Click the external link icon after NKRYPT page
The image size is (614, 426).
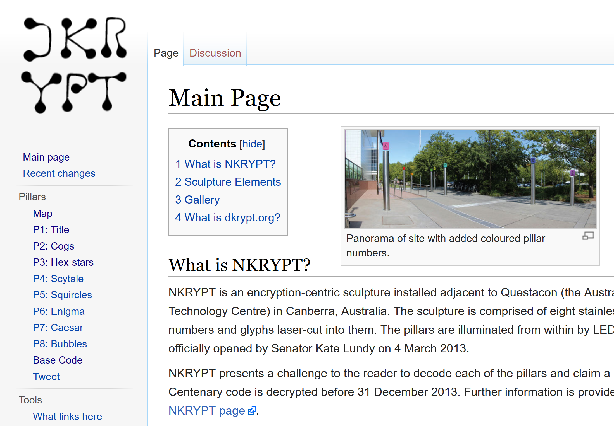252,411
